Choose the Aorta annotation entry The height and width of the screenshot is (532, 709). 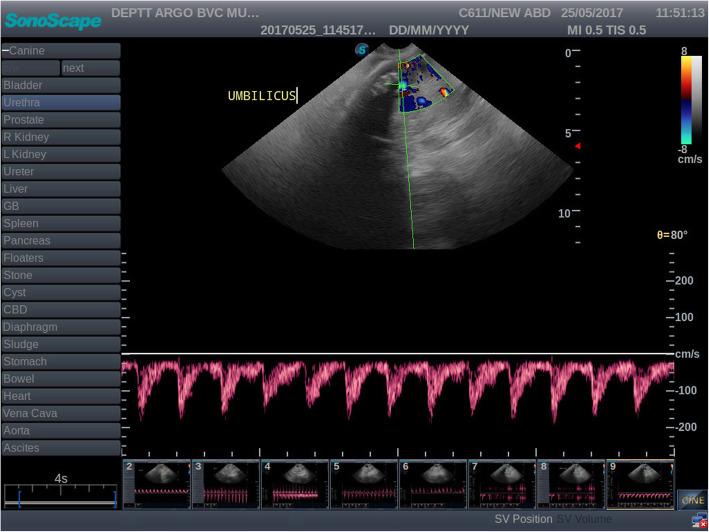[x=61, y=430]
